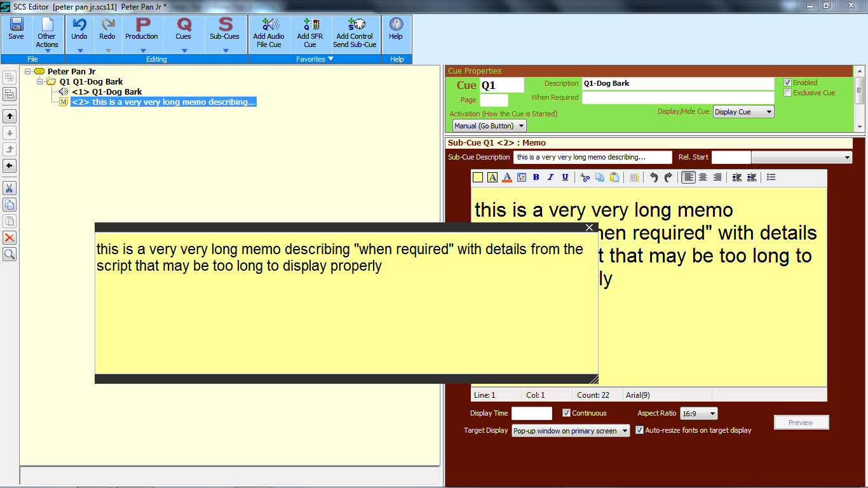Toggle the bullet list in memo editor
The width and height of the screenshot is (868, 488).
pyautogui.click(x=771, y=177)
